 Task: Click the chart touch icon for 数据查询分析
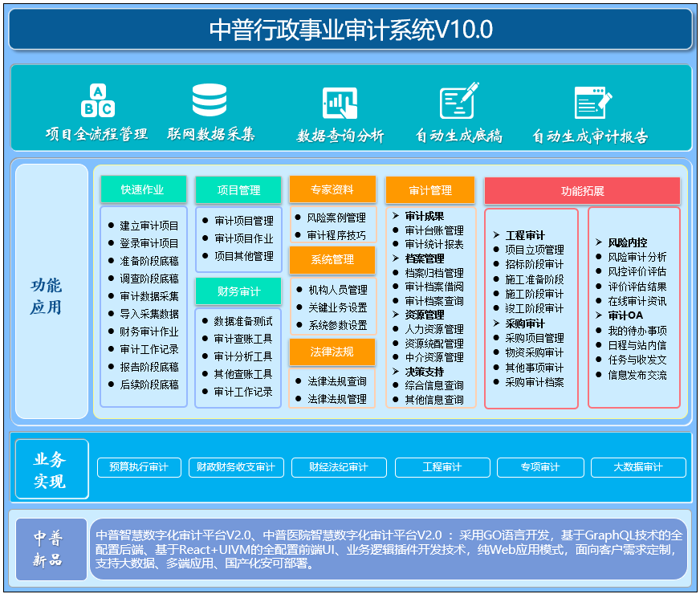(340, 103)
